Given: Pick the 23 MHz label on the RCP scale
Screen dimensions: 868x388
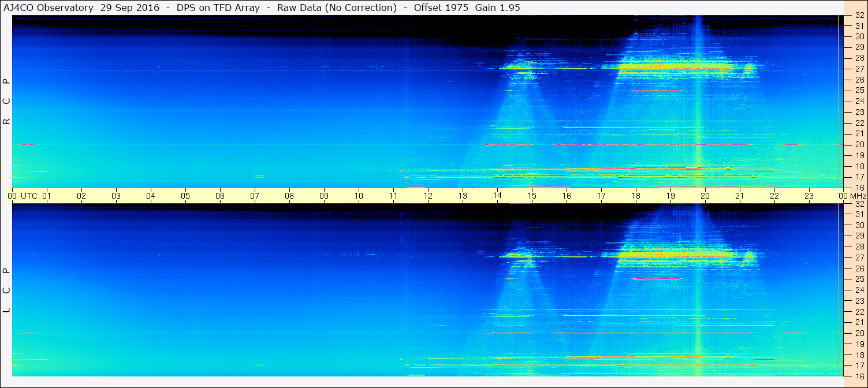Looking at the screenshot, I should (x=859, y=112).
